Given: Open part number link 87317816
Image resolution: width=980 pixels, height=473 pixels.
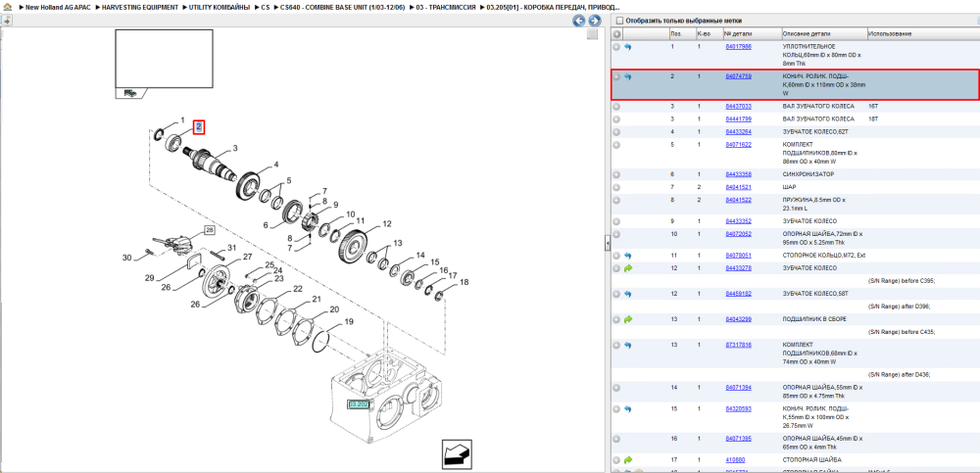Looking at the screenshot, I should [x=738, y=345].
